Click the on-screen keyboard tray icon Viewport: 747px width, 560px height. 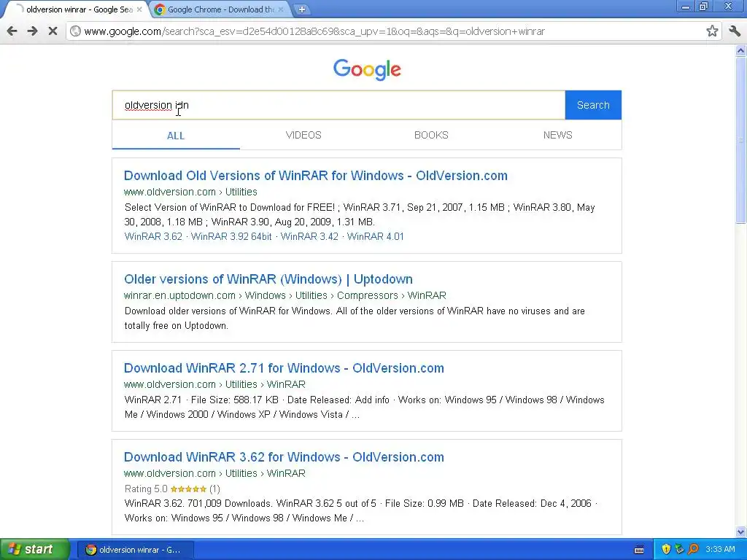[639, 550]
